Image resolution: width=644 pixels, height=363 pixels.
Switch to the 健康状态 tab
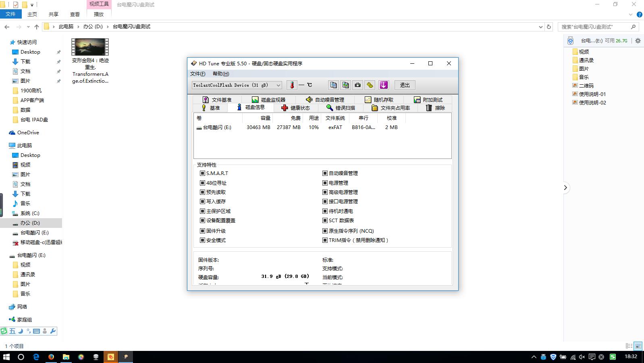point(295,108)
